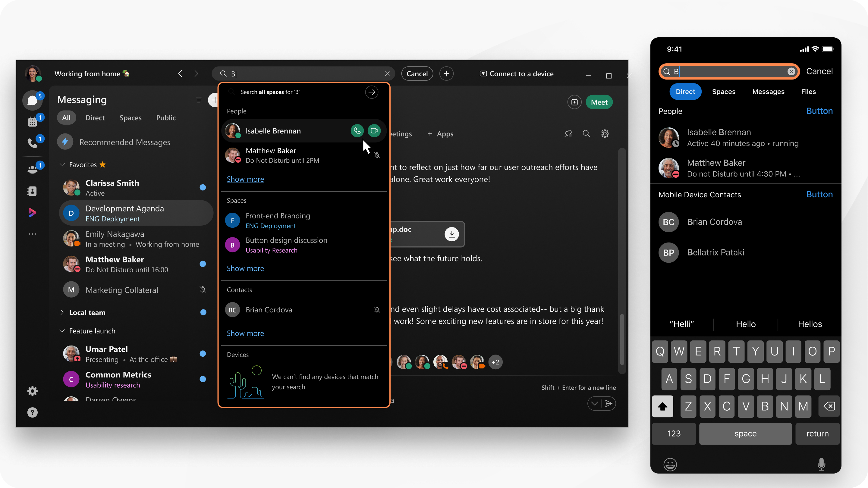This screenshot has width=868, height=488.
Task: Click the audio call icon for Isabelle Brennan
Action: click(357, 130)
